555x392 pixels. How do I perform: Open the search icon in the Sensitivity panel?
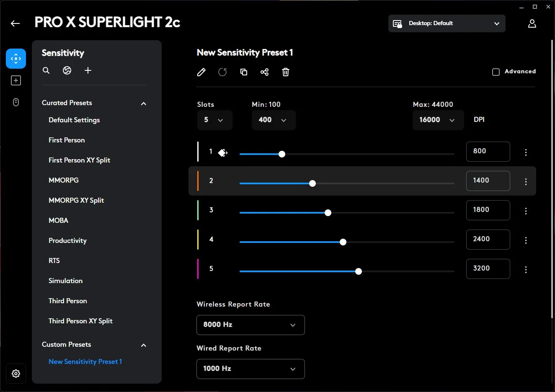tap(46, 70)
